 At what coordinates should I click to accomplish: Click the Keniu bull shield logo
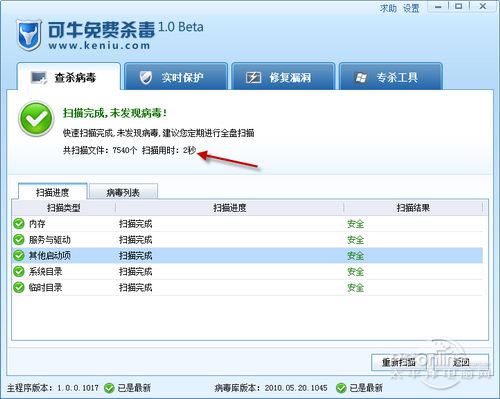(29, 35)
